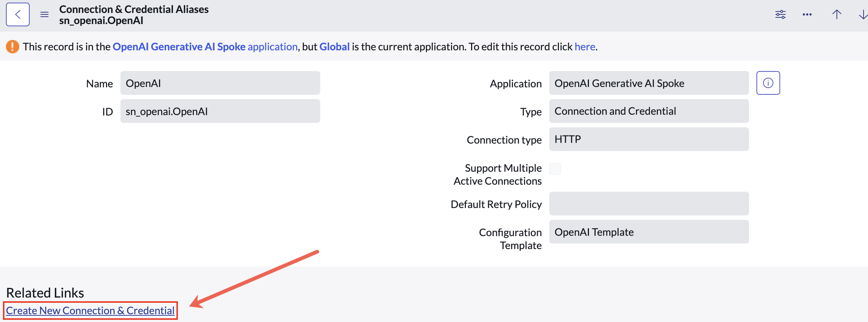Go to previous record with up arrow
Screen dimensions: 868x322
pos(837,14)
